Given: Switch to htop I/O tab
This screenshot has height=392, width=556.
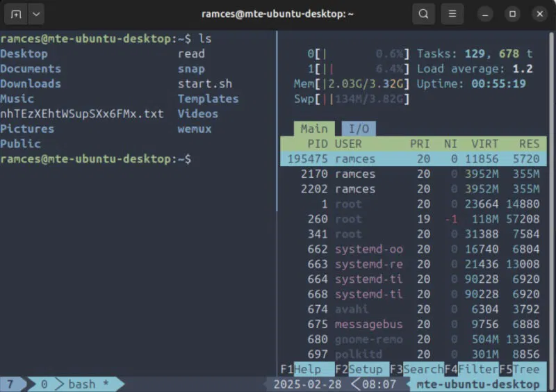Looking at the screenshot, I should [x=359, y=129].
